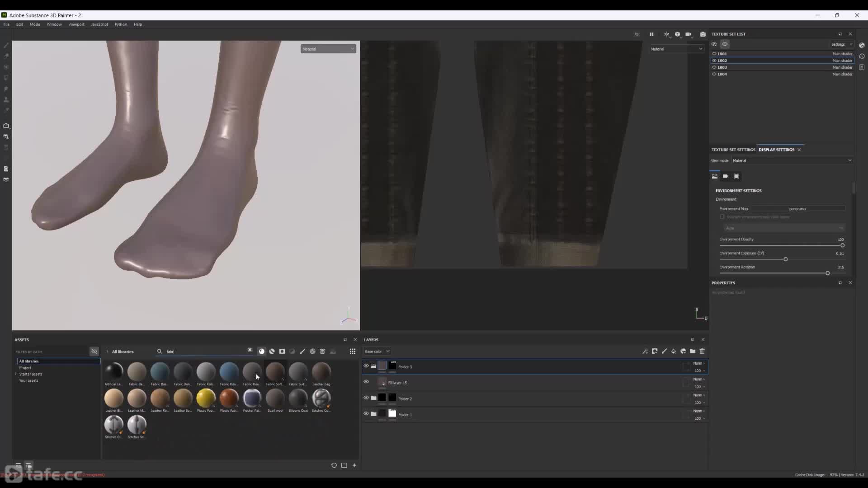Take a screenshot with the camera icon
Viewport: 868px width, 488px height.
703,34
